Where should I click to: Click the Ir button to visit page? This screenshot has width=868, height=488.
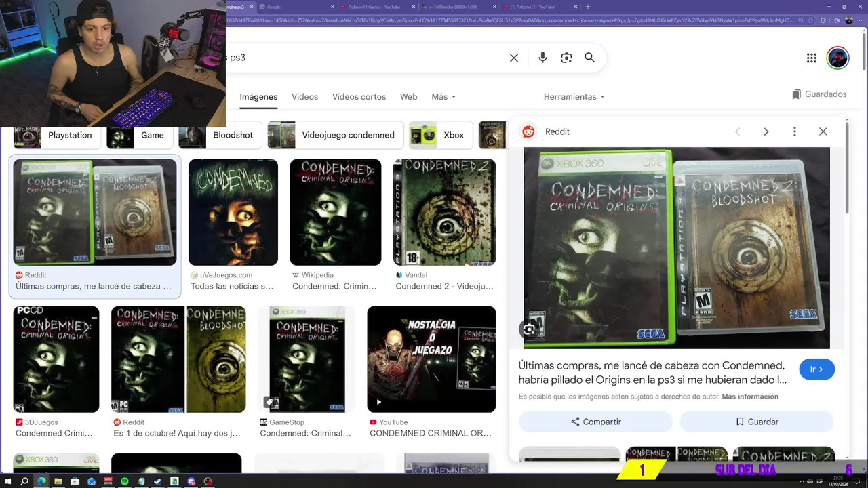[x=816, y=369]
